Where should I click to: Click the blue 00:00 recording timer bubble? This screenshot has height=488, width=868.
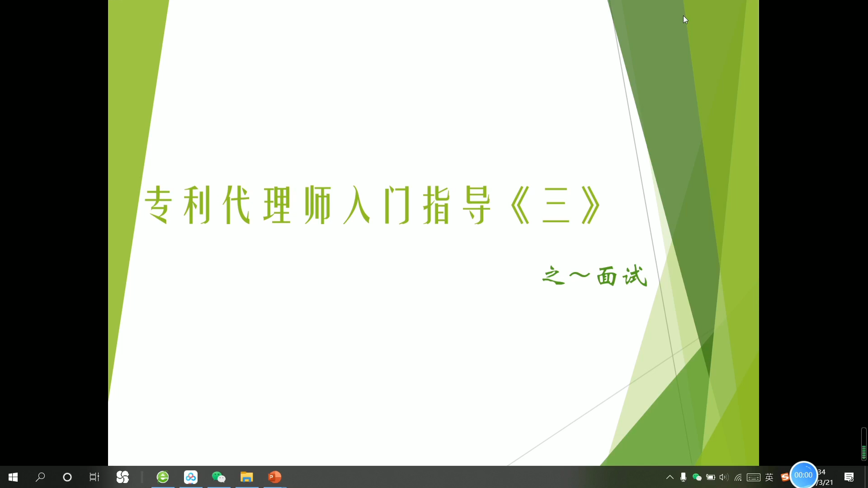(x=803, y=475)
